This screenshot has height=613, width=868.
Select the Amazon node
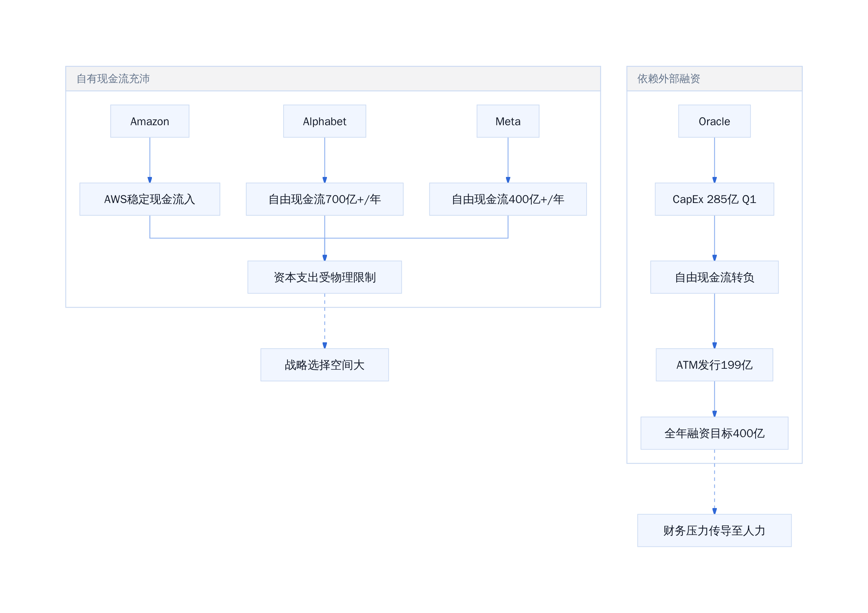tap(150, 121)
